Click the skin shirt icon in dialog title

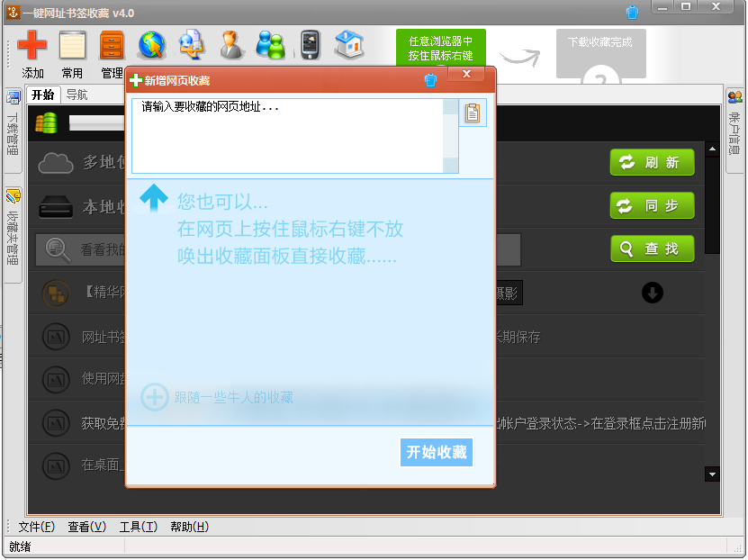pos(430,80)
